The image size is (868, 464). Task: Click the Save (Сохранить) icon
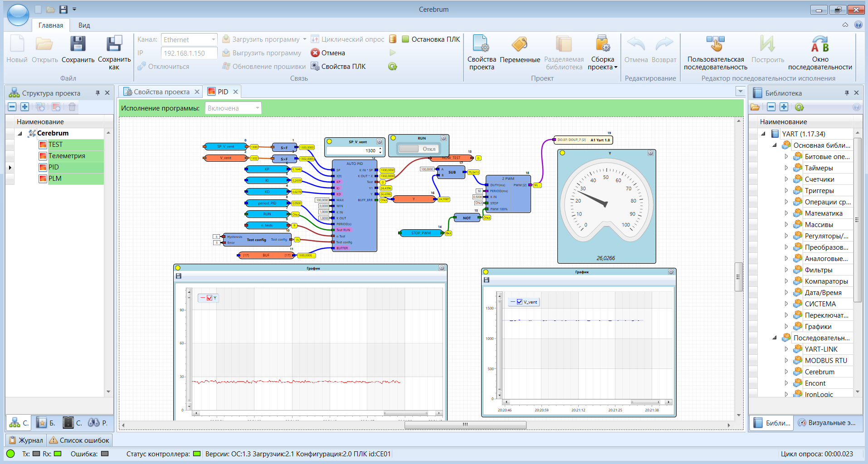click(x=78, y=44)
